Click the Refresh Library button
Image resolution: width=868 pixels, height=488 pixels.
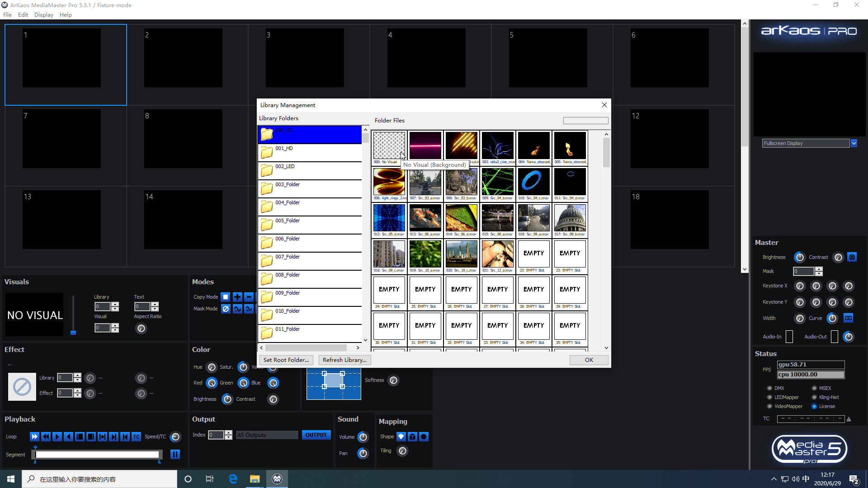click(x=344, y=359)
